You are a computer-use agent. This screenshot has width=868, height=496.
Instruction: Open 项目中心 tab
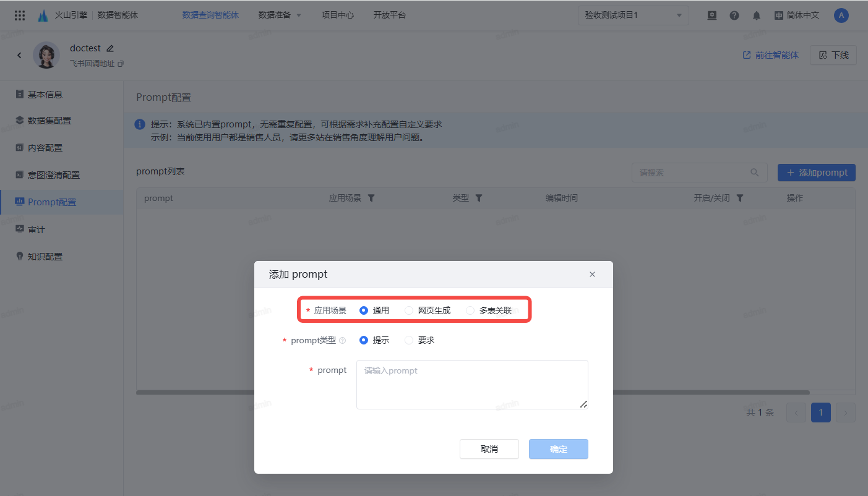(x=338, y=15)
